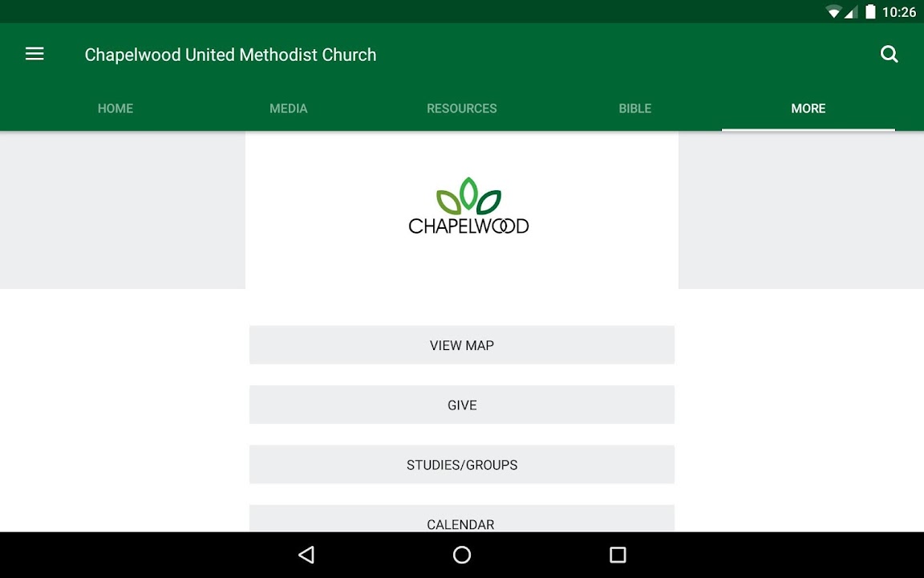Select the MORE tab

[x=808, y=108]
